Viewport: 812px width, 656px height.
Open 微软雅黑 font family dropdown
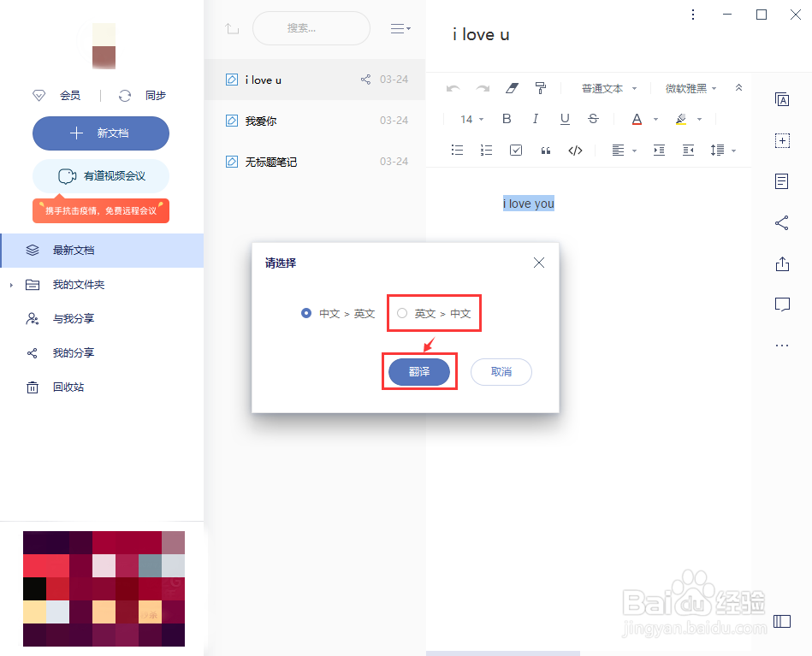coord(690,89)
